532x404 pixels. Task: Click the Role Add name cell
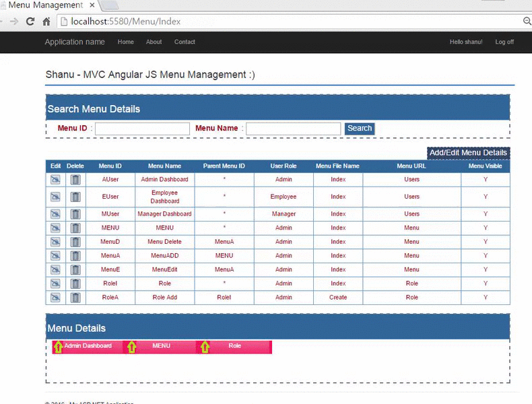point(164,298)
